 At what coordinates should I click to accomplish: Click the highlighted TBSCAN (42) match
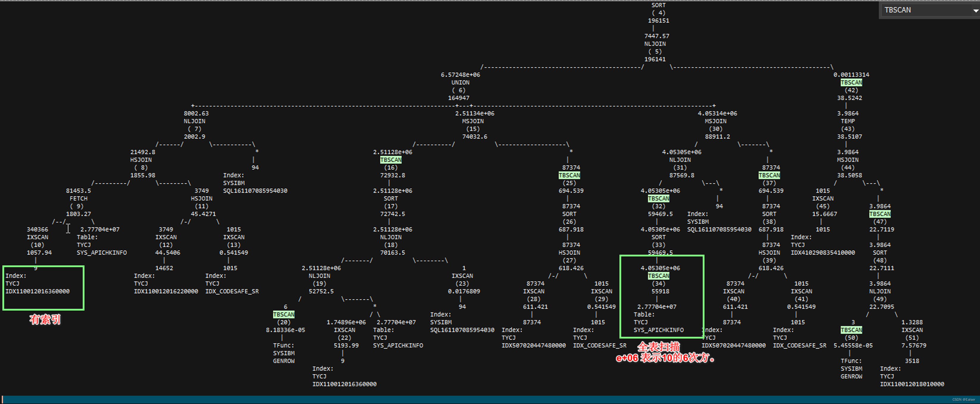point(851,82)
